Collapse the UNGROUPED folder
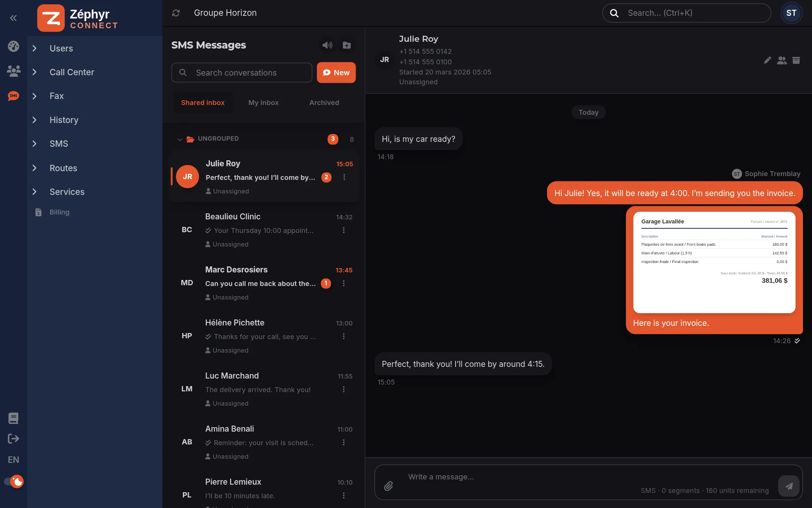 pos(180,139)
